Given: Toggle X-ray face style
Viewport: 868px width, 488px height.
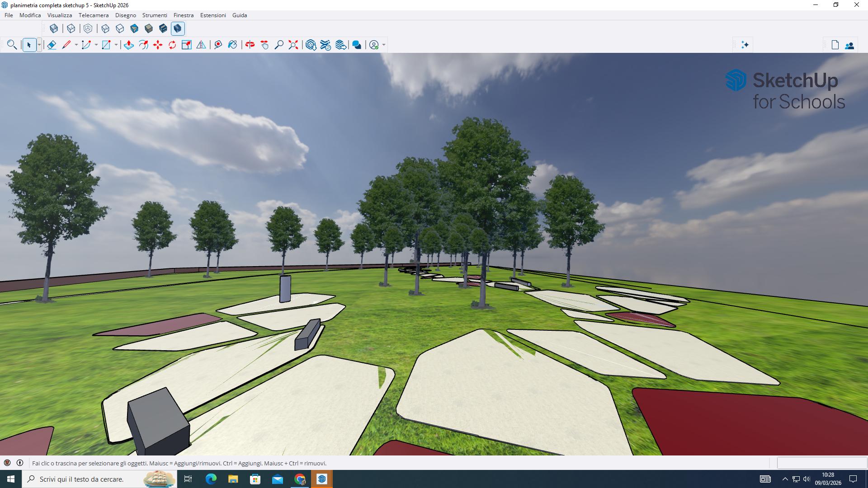Looking at the screenshot, I should pyautogui.click(x=54, y=28).
